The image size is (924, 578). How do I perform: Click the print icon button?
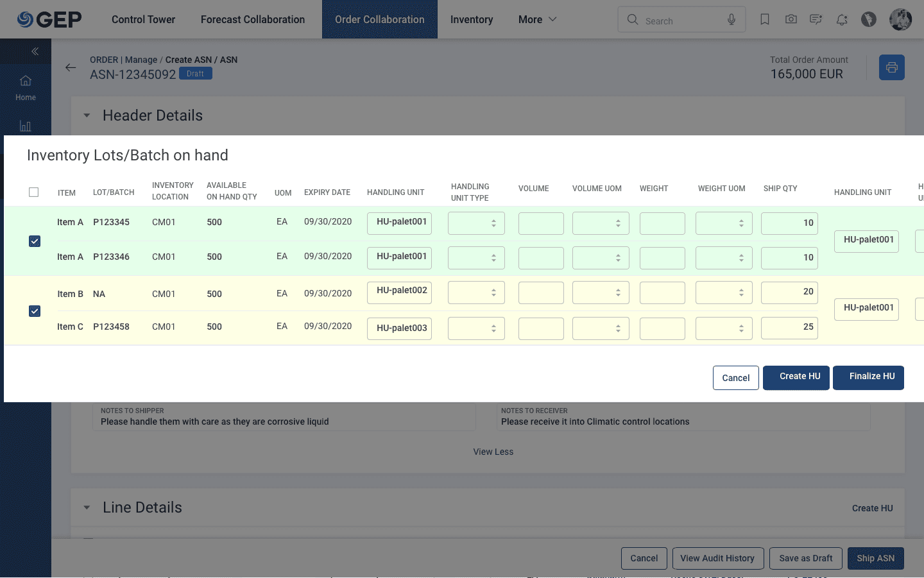(x=891, y=67)
